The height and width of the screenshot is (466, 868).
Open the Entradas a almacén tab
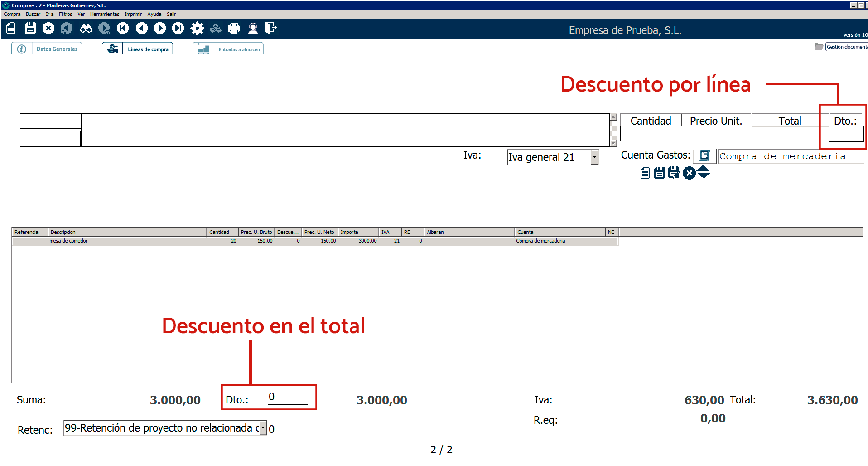(239, 49)
